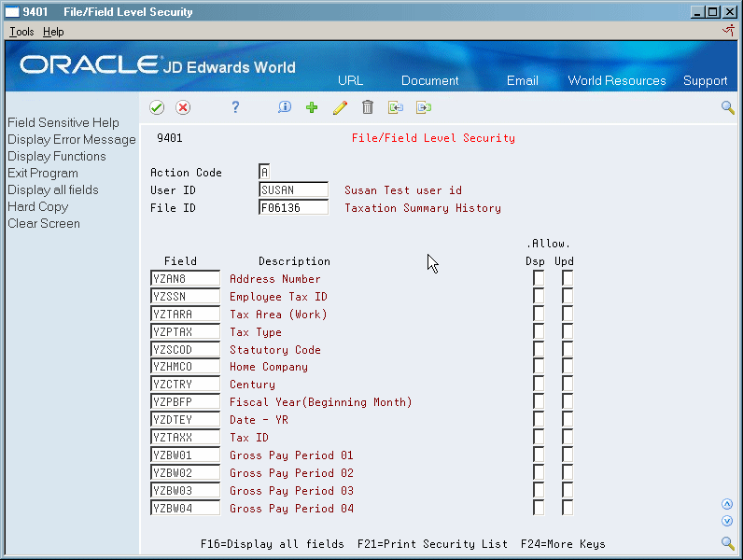Toggle Dsp checkbox for Home Company

539,366
